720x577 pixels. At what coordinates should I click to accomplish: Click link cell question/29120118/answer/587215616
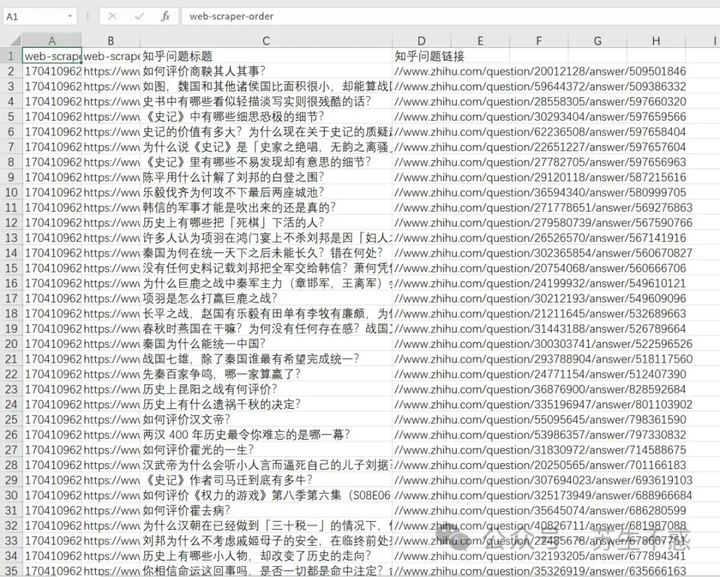[x=540, y=177]
